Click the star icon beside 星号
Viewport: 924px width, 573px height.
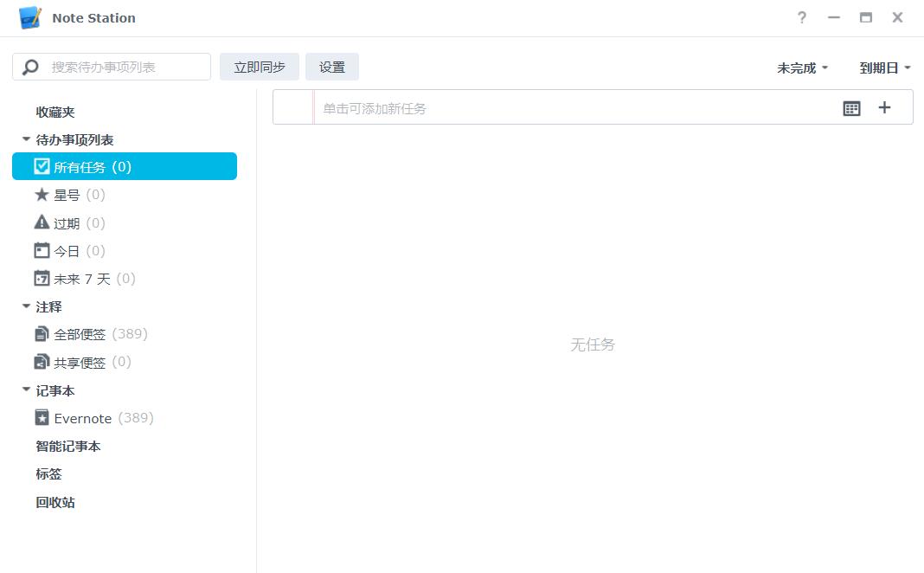click(x=42, y=194)
